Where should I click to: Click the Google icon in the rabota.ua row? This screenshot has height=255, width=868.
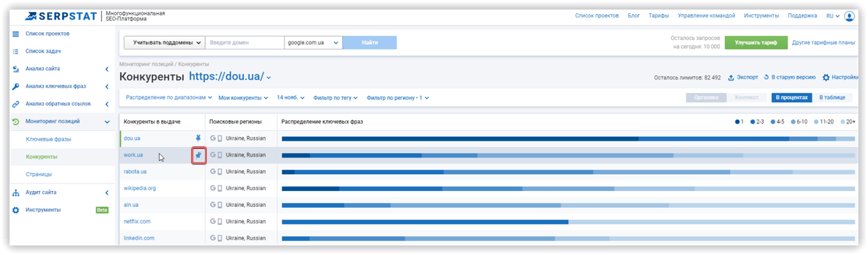tap(213, 172)
